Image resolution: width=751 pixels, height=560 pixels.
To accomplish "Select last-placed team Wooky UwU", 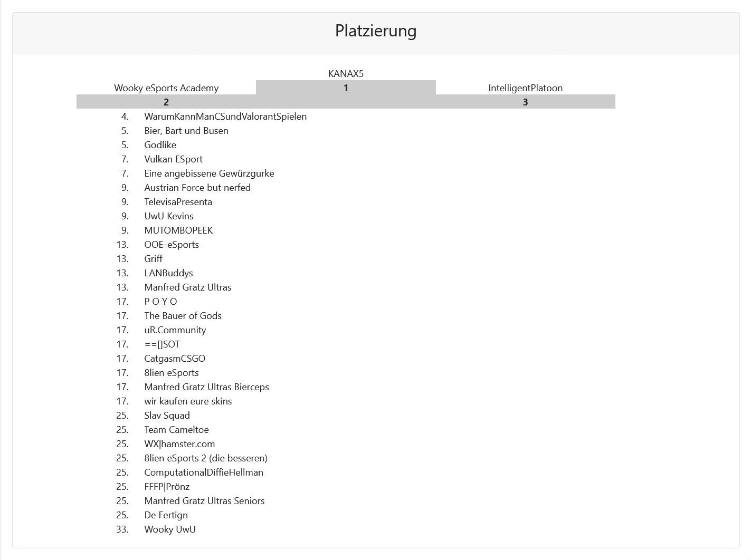I will (x=170, y=529).
